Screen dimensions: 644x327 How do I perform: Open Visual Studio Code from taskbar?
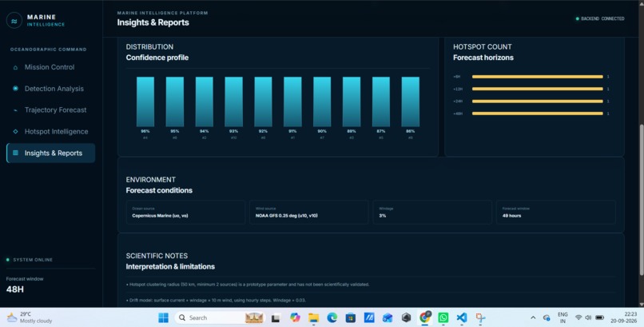coord(462,317)
